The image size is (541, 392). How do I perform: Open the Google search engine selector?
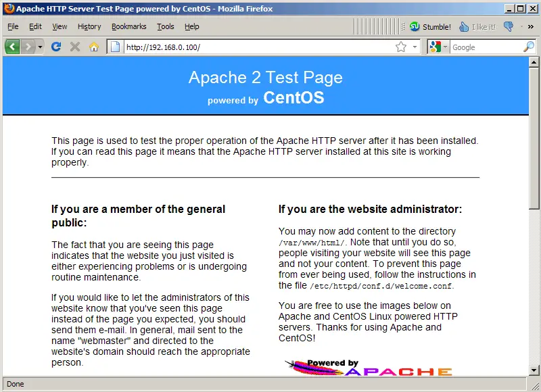tap(438, 47)
